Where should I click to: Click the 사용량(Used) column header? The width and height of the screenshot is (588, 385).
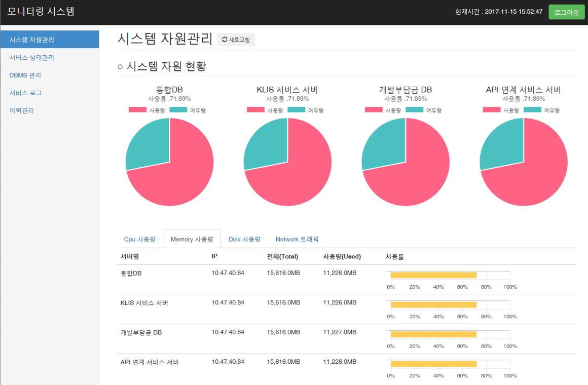click(342, 256)
